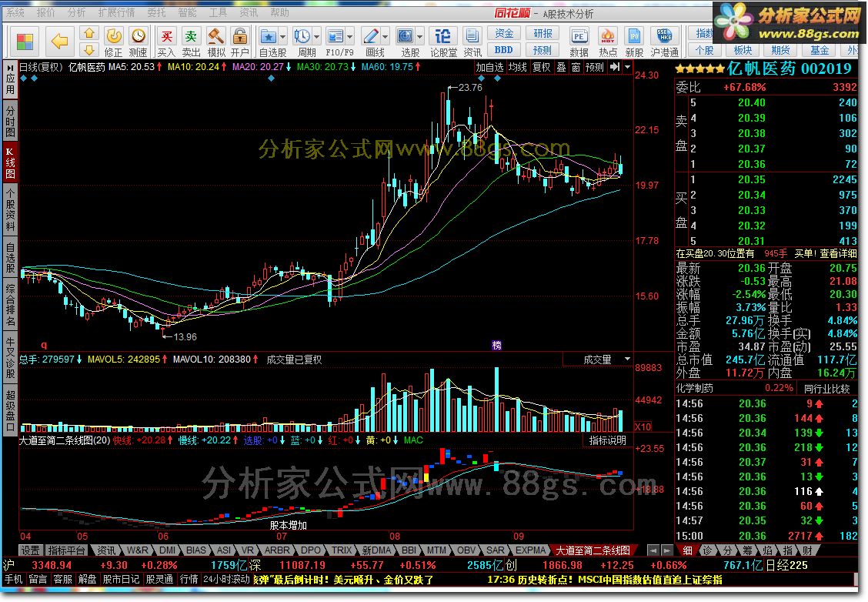The height and width of the screenshot is (602, 868).
Task: Click the 加自选 add-to-favorites button
Action: click(x=489, y=67)
